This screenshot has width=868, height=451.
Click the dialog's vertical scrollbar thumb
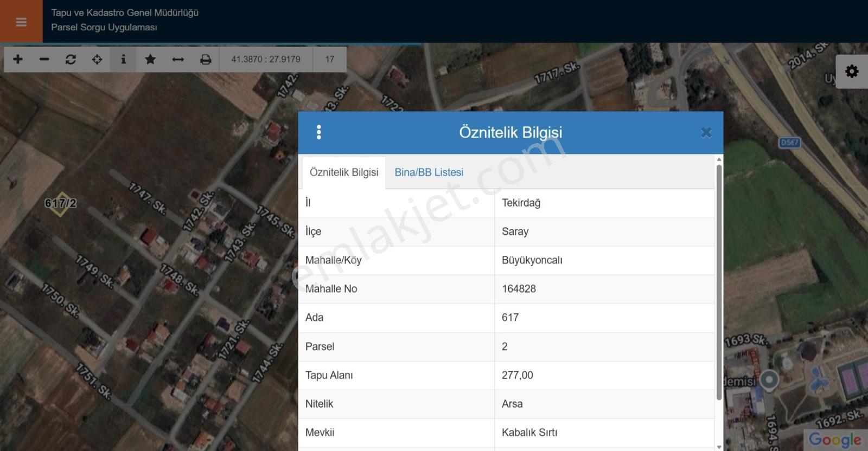719,282
